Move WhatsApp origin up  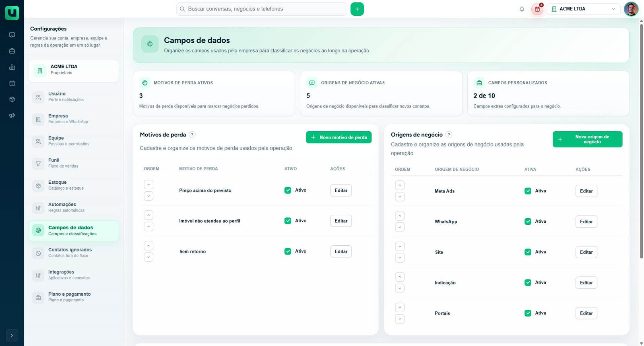[400, 216]
